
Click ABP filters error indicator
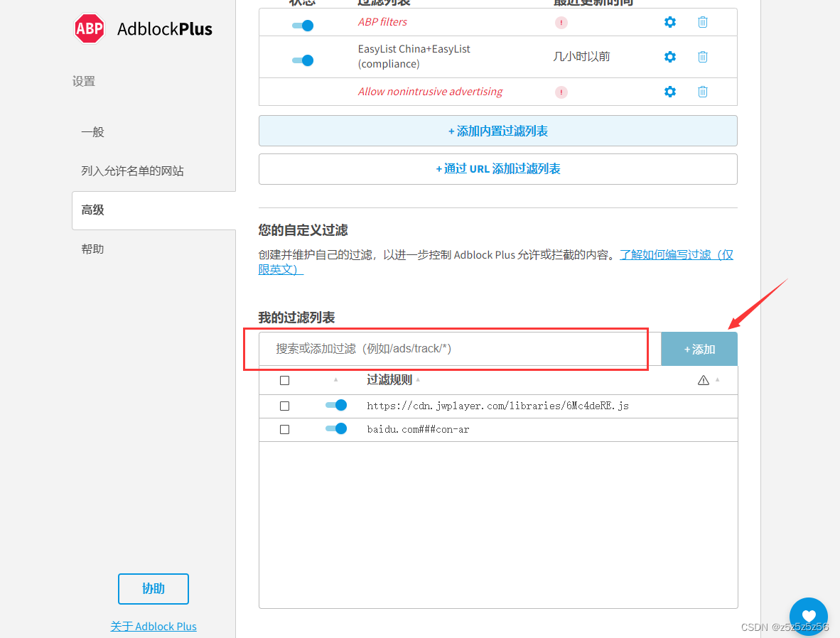click(561, 23)
